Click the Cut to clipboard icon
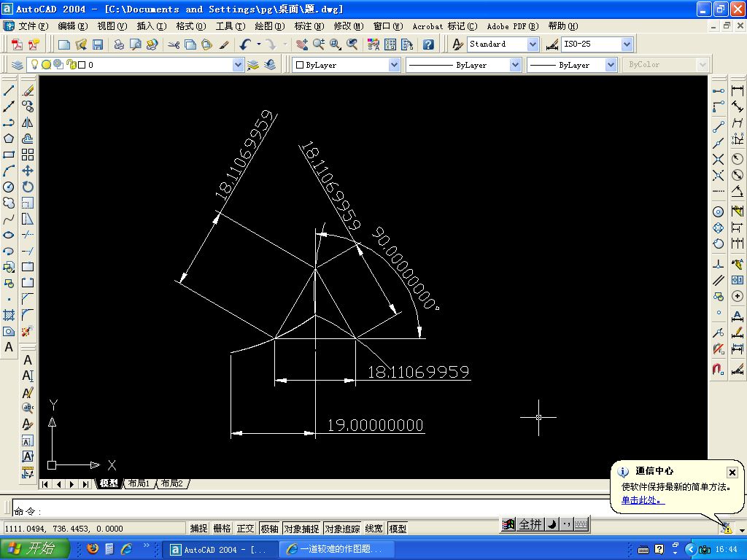 (174, 44)
